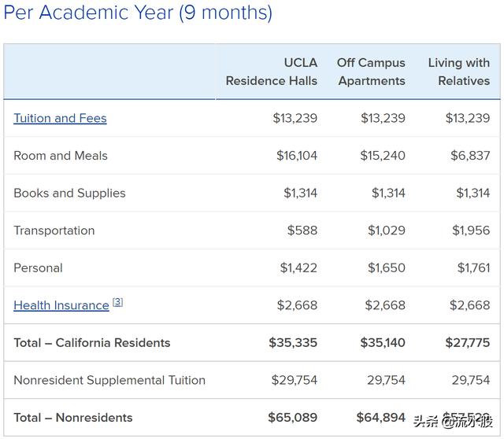The image size is (504, 439).
Task: Click the $15,240 Room and Meals value
Action: (383, 156)
